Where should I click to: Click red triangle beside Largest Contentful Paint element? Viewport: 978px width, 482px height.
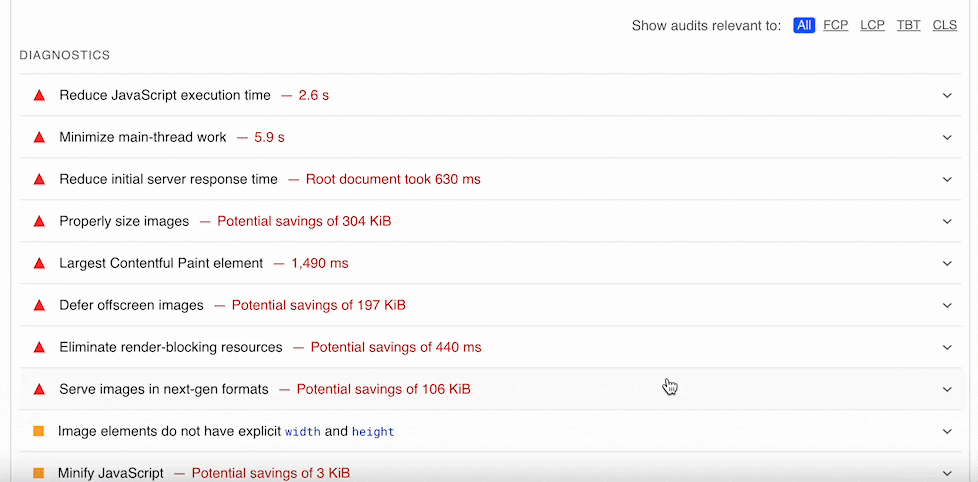(39, 264)
